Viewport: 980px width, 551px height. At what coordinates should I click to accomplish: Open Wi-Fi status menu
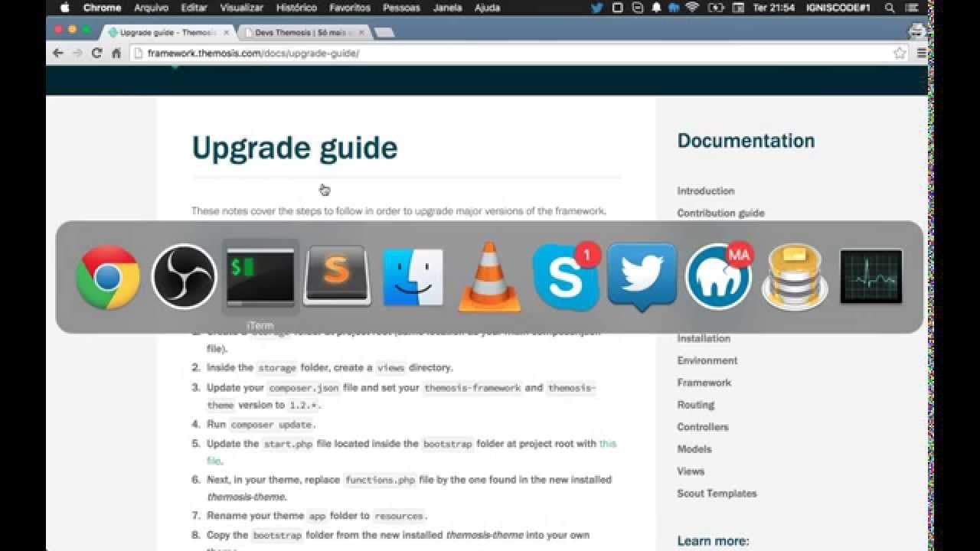pyautogui.click(x=693, y=8)
